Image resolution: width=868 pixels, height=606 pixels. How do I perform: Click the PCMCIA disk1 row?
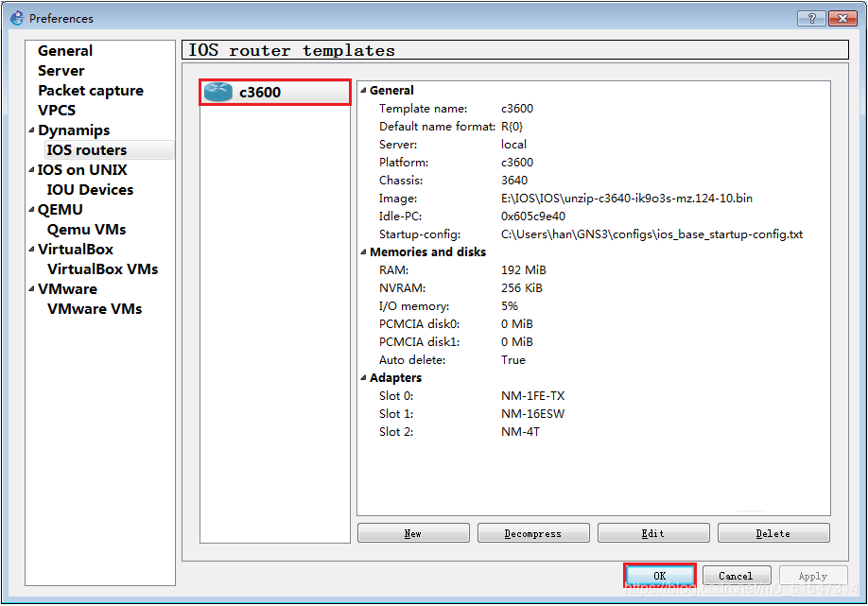click(x=456, y=342)
